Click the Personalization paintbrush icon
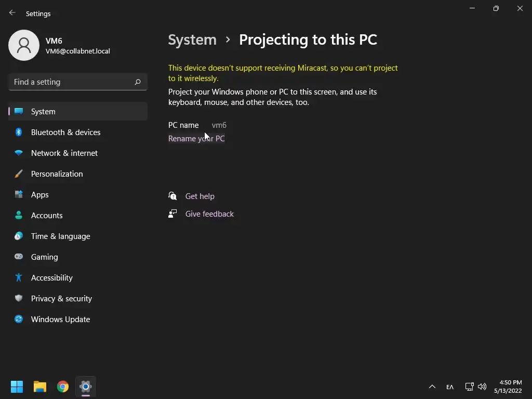Screen dimensions: 532x399 point(19,174)
